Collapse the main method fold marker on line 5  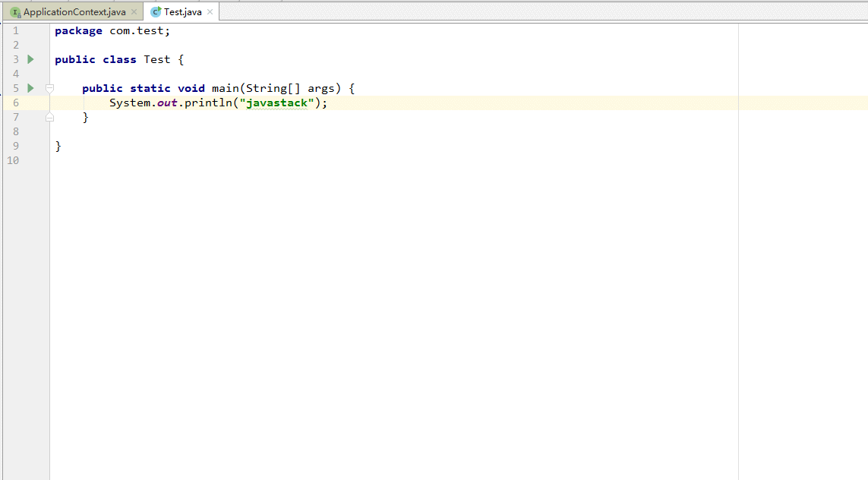pyautogui.click(x=50, y=88)
